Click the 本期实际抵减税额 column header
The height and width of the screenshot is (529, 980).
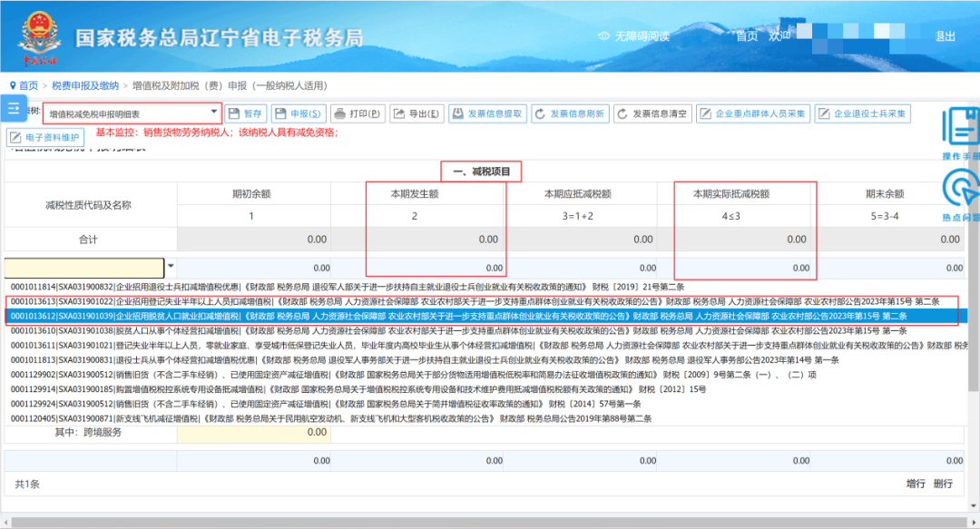(730, 194)
